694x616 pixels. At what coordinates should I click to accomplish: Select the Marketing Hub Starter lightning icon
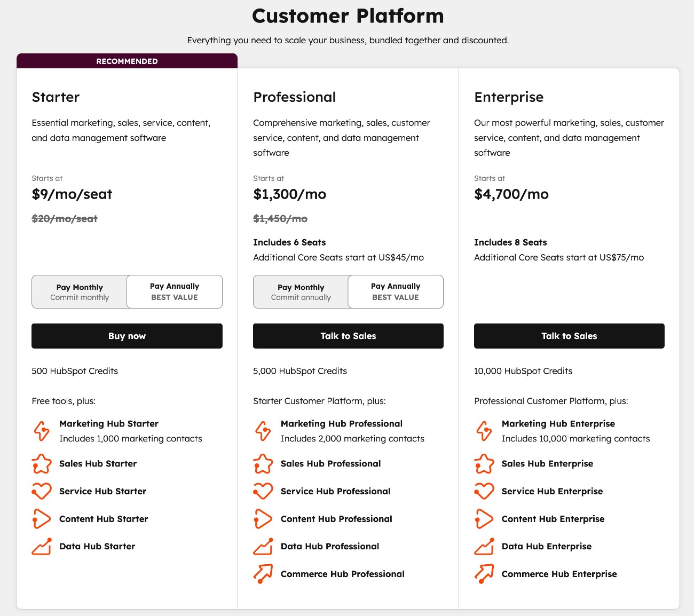pos(42,431)
